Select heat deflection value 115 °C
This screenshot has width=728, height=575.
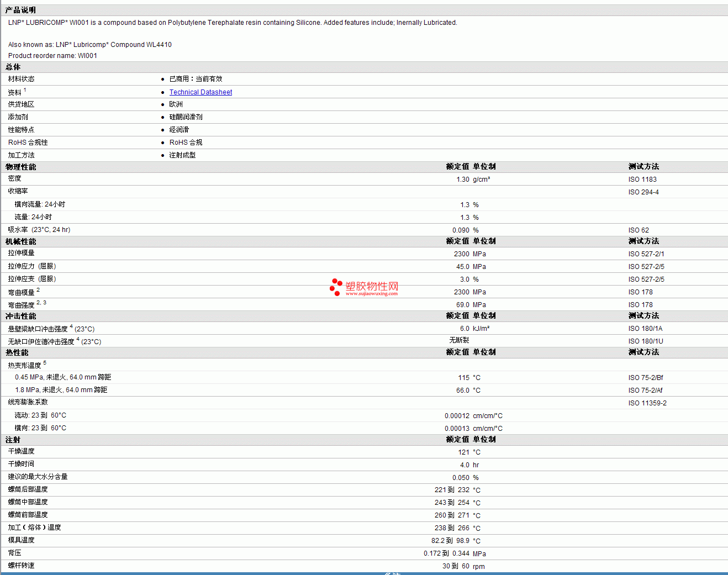pyautogui.click(x=469, y=378)
